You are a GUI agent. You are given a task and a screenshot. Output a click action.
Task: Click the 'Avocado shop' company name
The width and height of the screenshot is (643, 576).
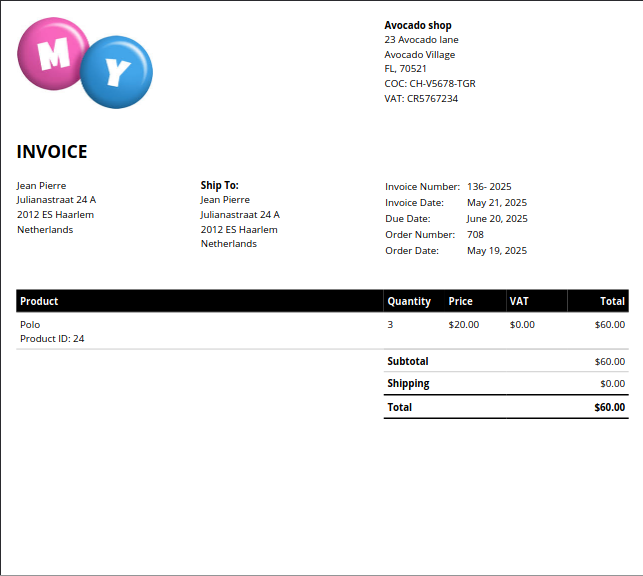click(418, 25)
